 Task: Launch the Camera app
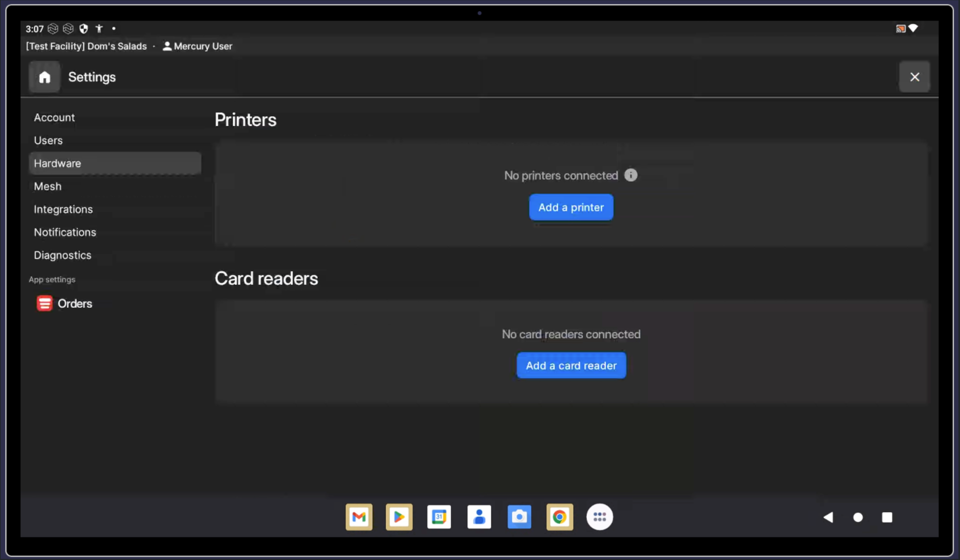[519, 517]
